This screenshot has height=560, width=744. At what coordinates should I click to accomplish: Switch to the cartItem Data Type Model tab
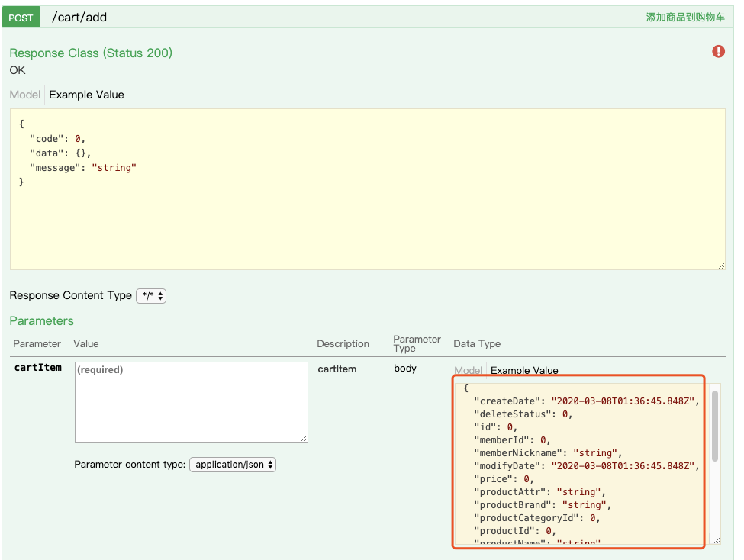coord(468,370)
